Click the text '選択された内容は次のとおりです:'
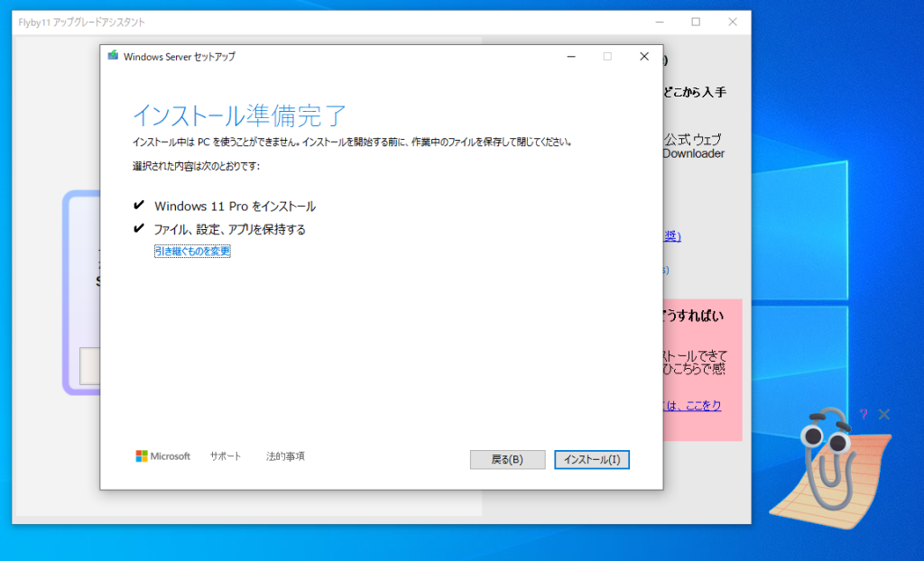The image size is (924, 561). 196,166
